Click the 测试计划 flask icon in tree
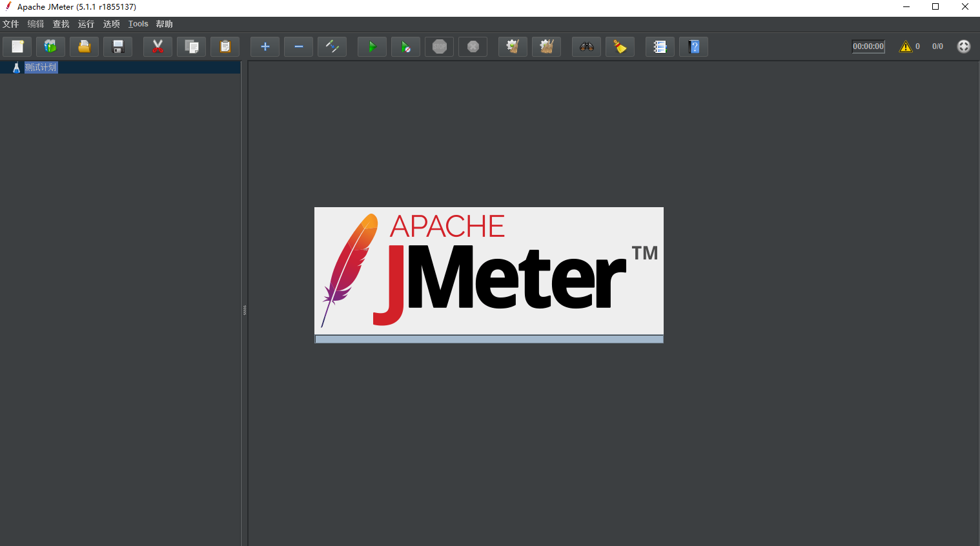 tap(17, 67)
